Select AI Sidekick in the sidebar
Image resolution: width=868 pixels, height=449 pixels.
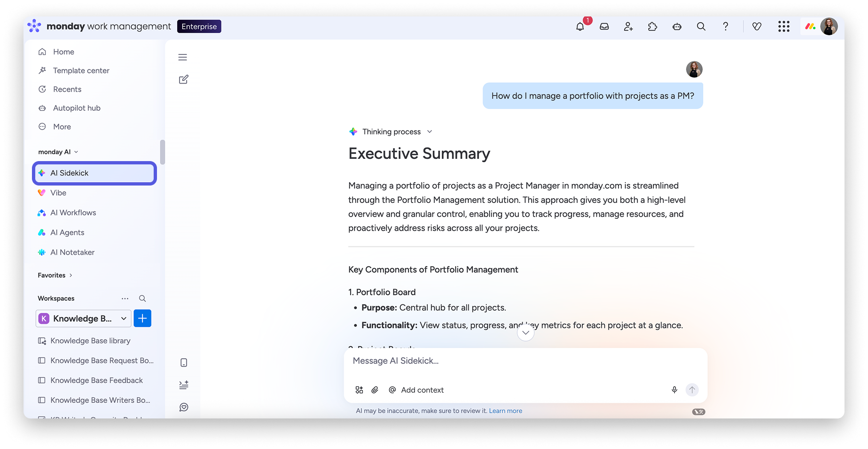[94, 173]
